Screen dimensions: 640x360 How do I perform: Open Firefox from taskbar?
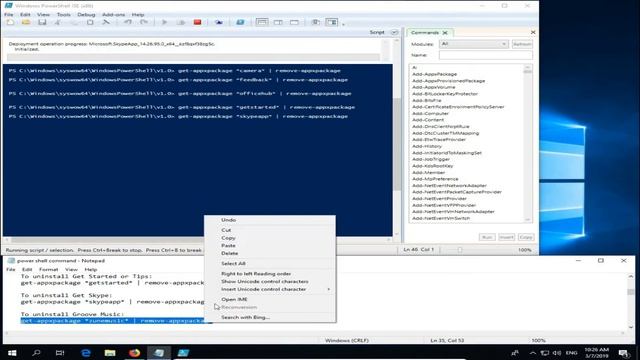tap(134, 353)
